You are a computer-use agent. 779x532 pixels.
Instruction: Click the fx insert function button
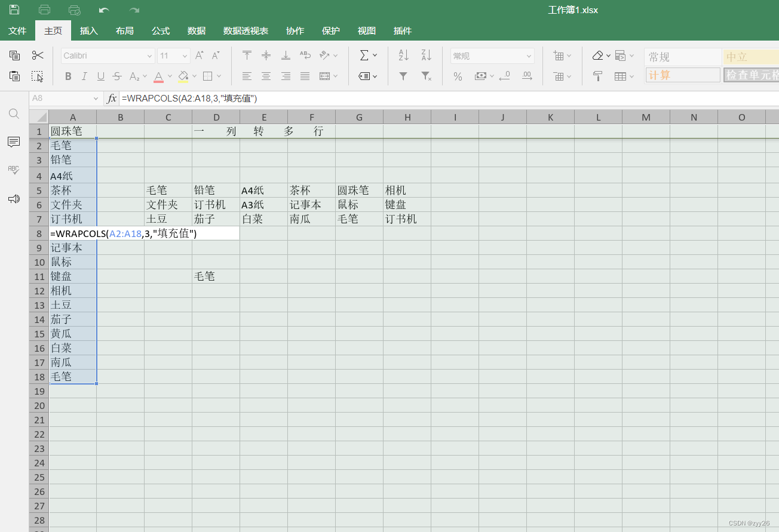112,98
